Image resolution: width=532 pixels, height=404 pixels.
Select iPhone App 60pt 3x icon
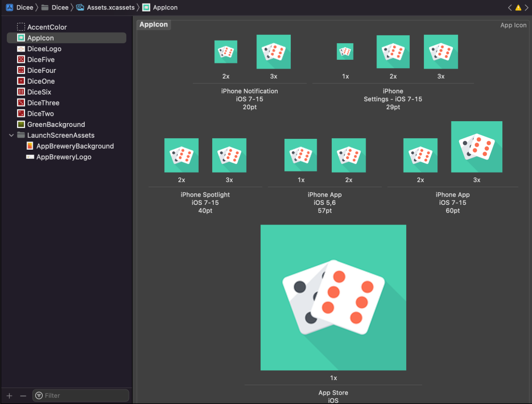click(476, 147)
